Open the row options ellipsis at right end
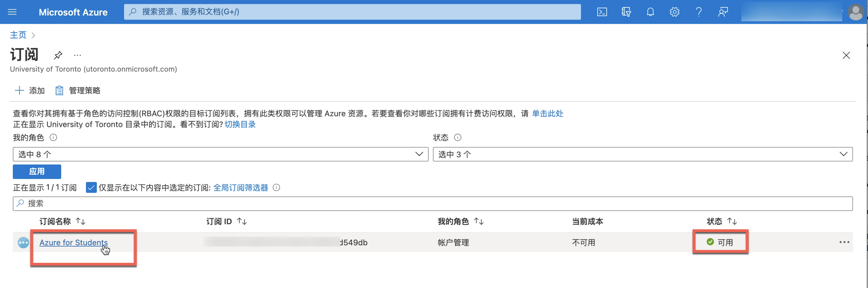 point(844,242)
